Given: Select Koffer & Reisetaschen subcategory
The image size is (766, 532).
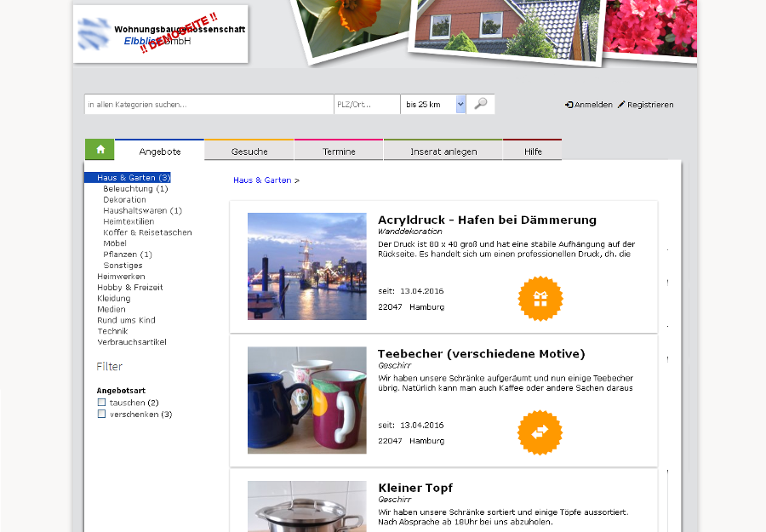Looking at the screenshot, I should point(147,232).
